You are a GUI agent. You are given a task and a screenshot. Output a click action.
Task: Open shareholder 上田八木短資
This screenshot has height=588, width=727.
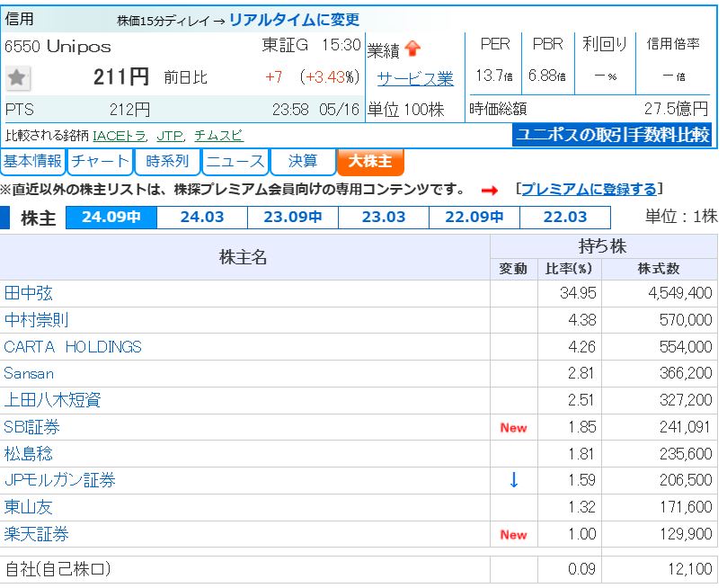(x=52, y=400)
